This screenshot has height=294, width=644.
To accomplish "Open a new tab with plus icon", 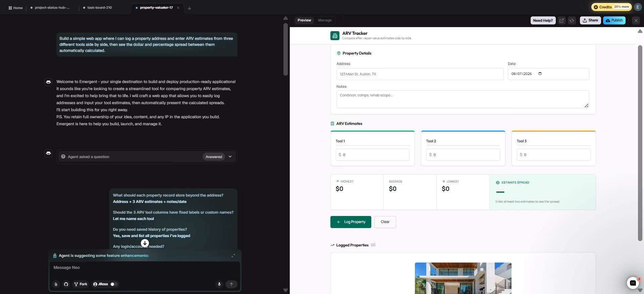I will click(x=190, y=8).
